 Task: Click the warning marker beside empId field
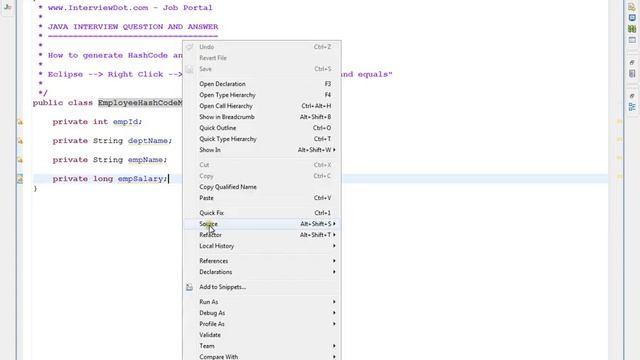(x=20, y=122)
